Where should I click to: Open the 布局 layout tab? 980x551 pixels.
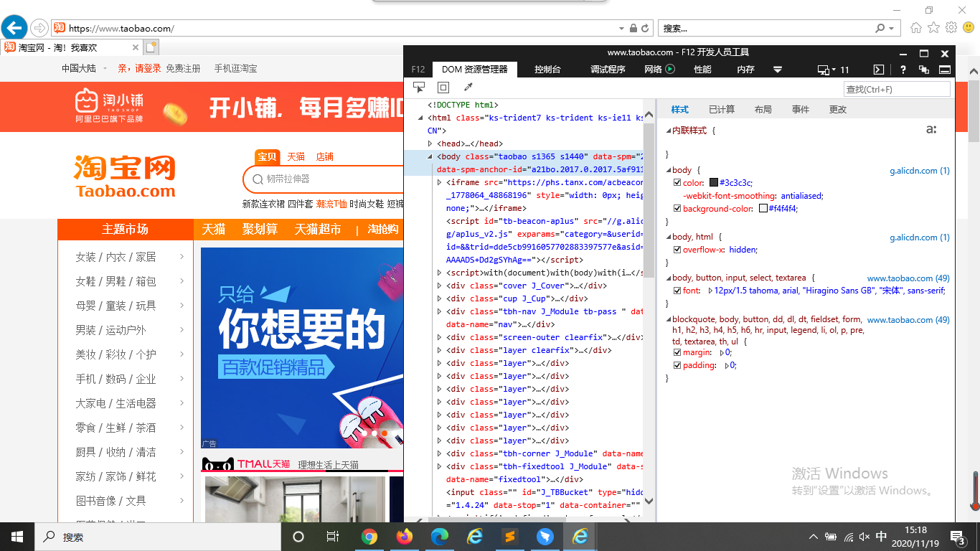pyautogui.click(x=763, y=110)
